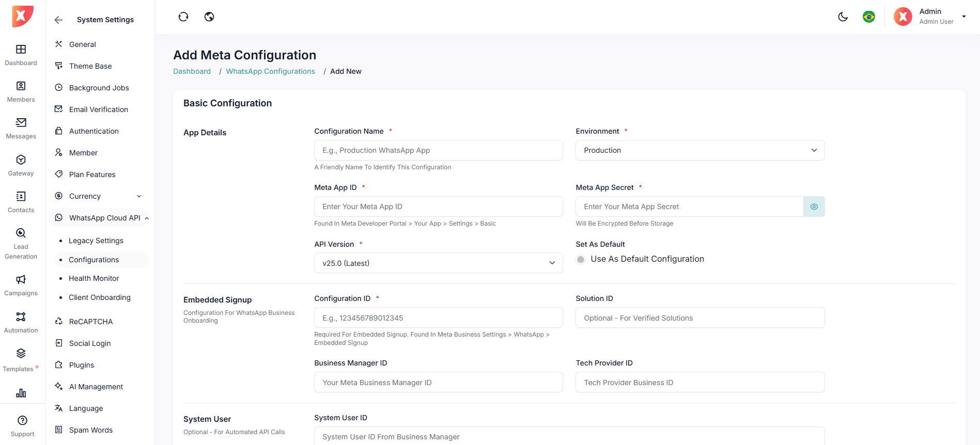Click the refresh/sync icon in top bar
The height and width of the screenshot is (445, 980).
click(x=183, y=17)
